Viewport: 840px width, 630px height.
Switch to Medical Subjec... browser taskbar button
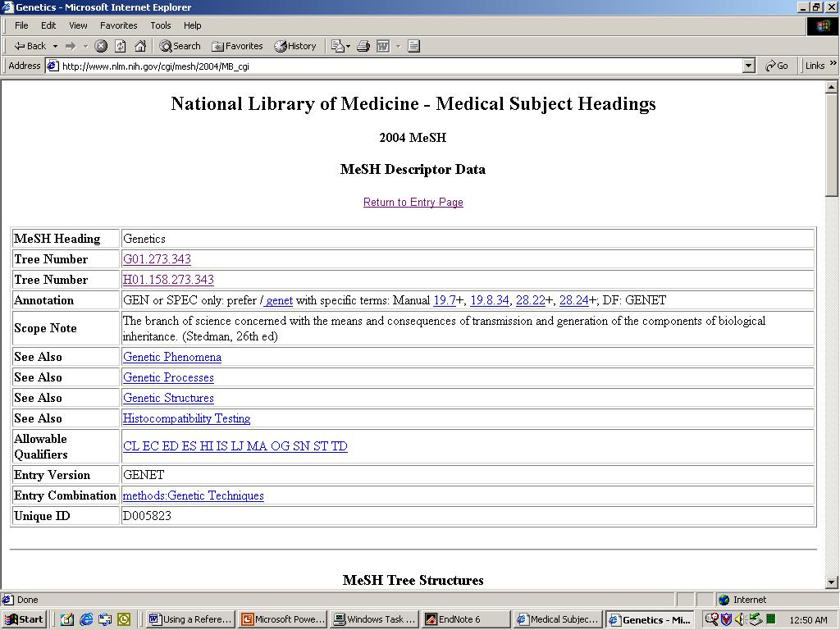557,619
